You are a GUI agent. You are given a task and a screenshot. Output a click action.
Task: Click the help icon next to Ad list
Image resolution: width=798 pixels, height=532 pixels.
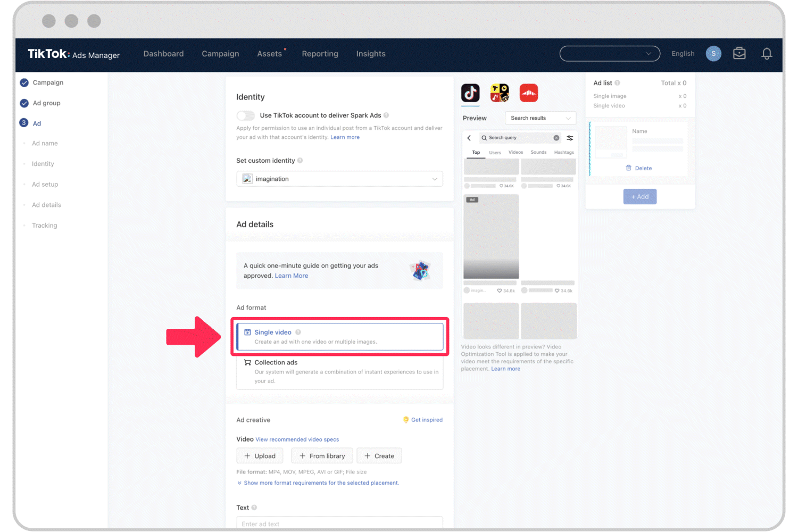coord(617,83)
